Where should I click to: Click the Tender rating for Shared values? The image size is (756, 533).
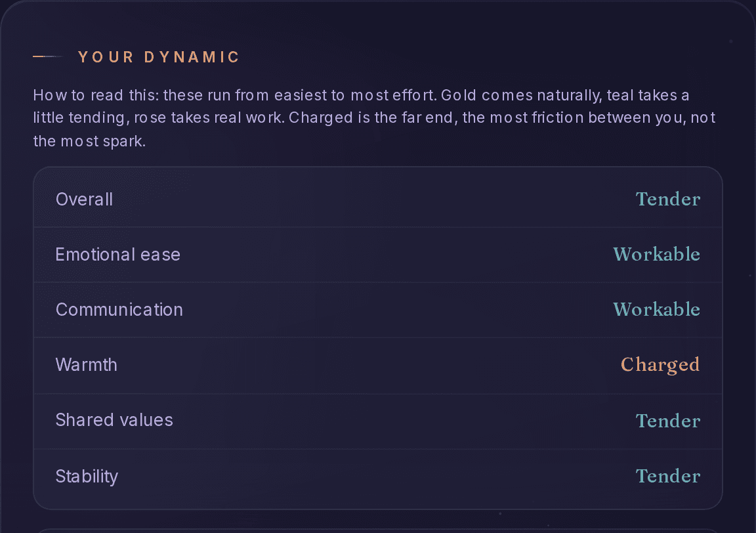pos(668,421)
